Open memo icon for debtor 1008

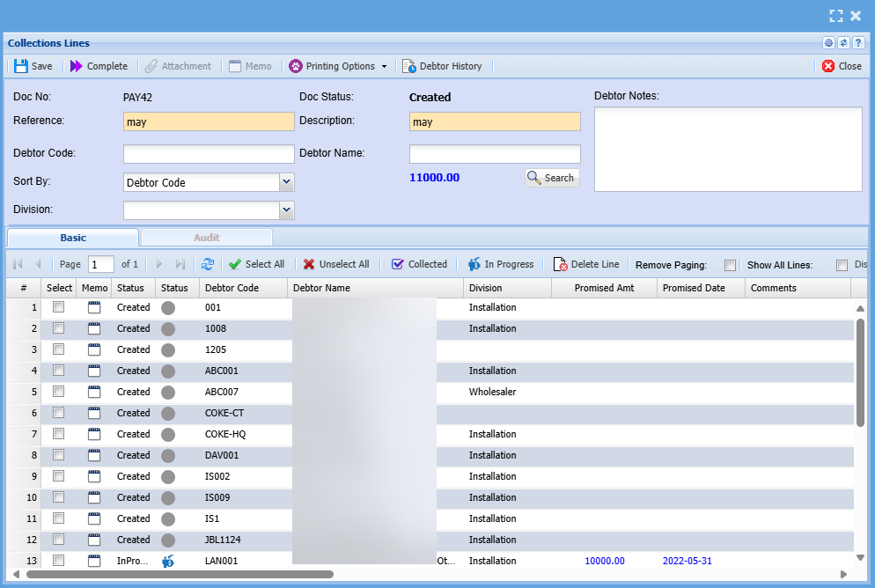(x=94, y=328)
